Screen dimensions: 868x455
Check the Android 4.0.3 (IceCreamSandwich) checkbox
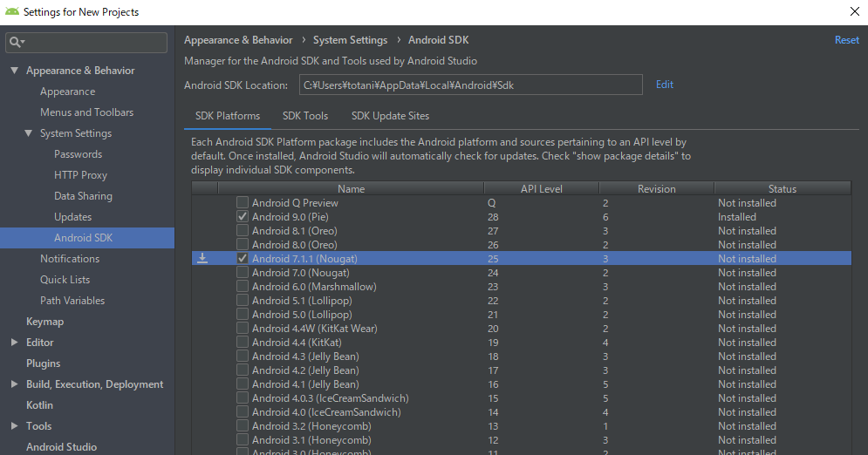click(x=242, y=397)
